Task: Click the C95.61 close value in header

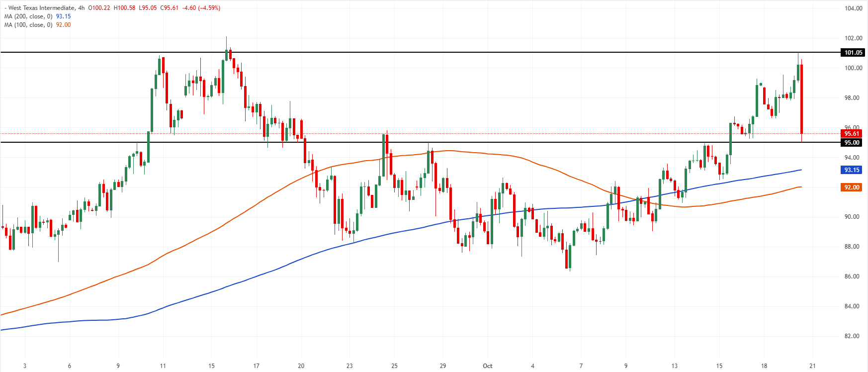Action: point(169,8)
